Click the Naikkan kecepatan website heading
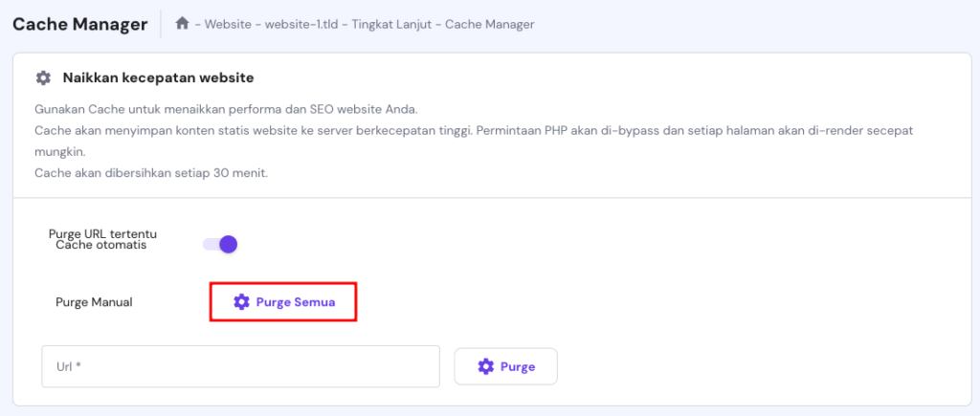This screenshot has height=416, width=980. pos(158,77)
